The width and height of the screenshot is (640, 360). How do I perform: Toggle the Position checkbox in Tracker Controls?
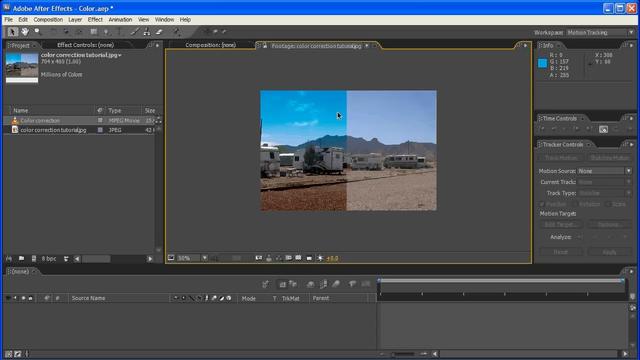542,204
